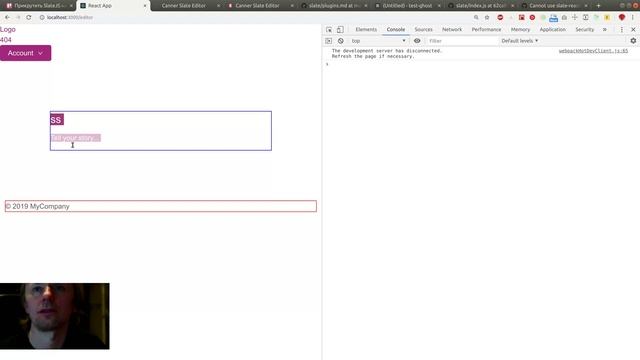Viewport: 640px width, 360px height.
Task: Toggle the console sidebar
Action: click(x=329, y=41)
